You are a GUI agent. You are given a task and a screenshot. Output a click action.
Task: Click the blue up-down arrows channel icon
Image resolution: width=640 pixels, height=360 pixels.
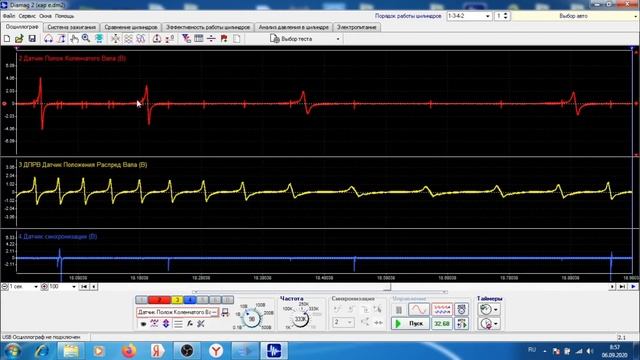coord(166,324)
